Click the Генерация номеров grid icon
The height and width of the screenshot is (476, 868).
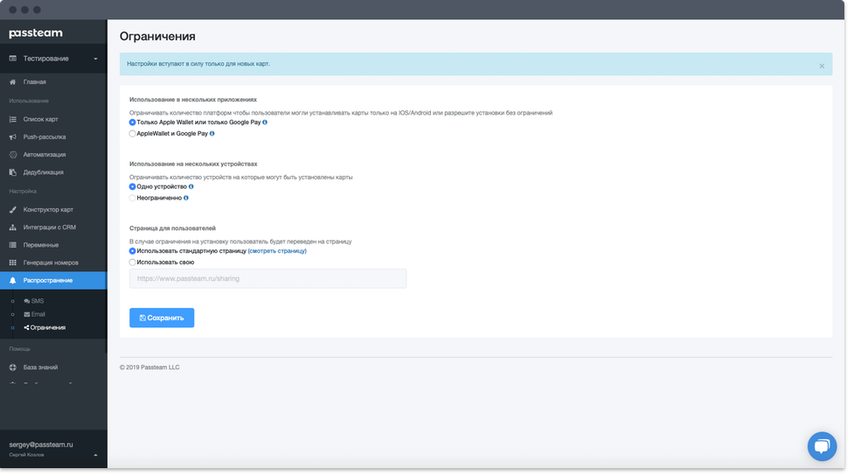13,262
